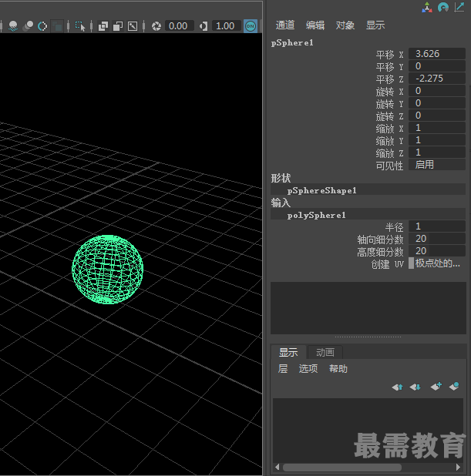Toggle screen space ambient occlusion icon
The image size is (471, 476).
pyautogui.click(x=29, y=26)
